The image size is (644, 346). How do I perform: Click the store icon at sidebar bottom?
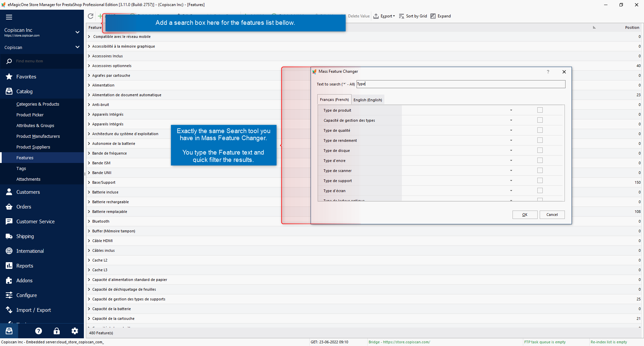(x=9, y=331)
